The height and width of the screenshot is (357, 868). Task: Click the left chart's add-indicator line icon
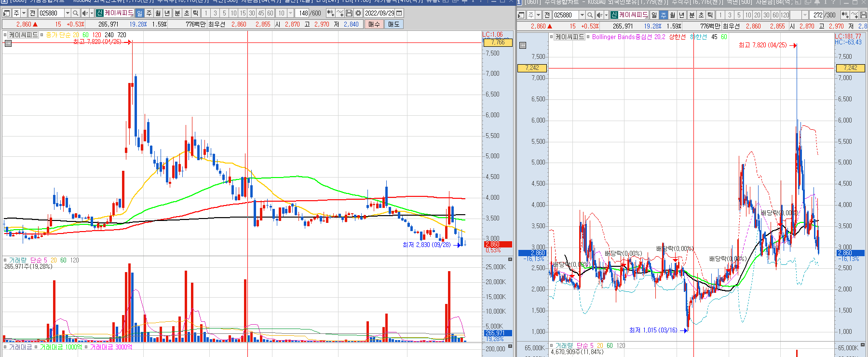coord(340,13)
